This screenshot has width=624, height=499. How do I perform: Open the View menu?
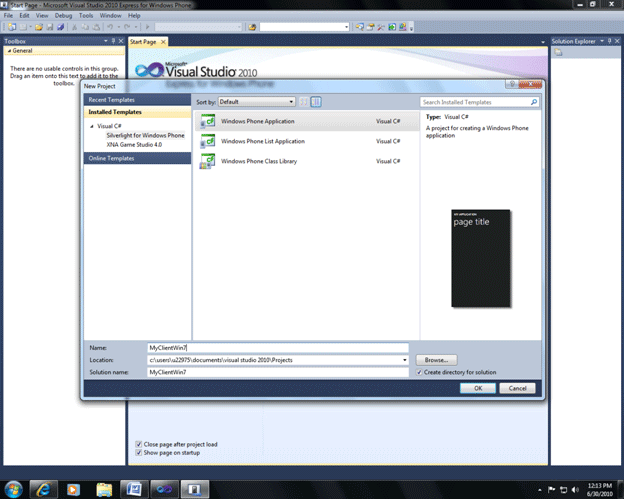tap(42, 16)
